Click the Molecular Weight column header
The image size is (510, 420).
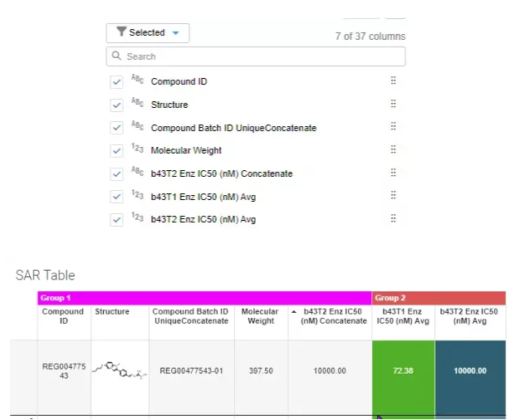261,316
